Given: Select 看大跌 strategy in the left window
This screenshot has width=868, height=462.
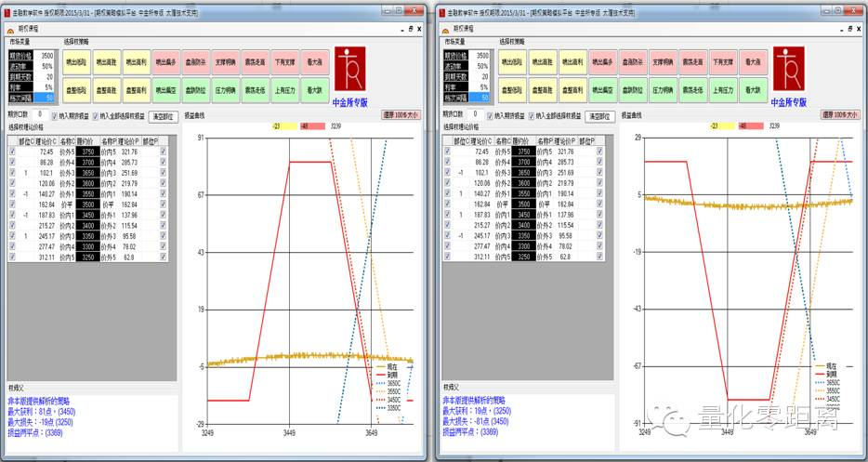Looking at the screenshot, I should [315, 90].
